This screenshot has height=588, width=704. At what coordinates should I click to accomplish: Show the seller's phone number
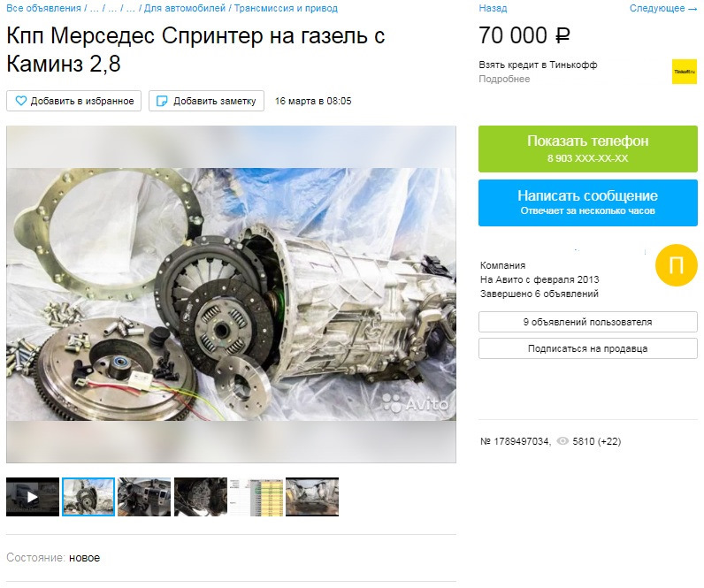coord(588,149)
